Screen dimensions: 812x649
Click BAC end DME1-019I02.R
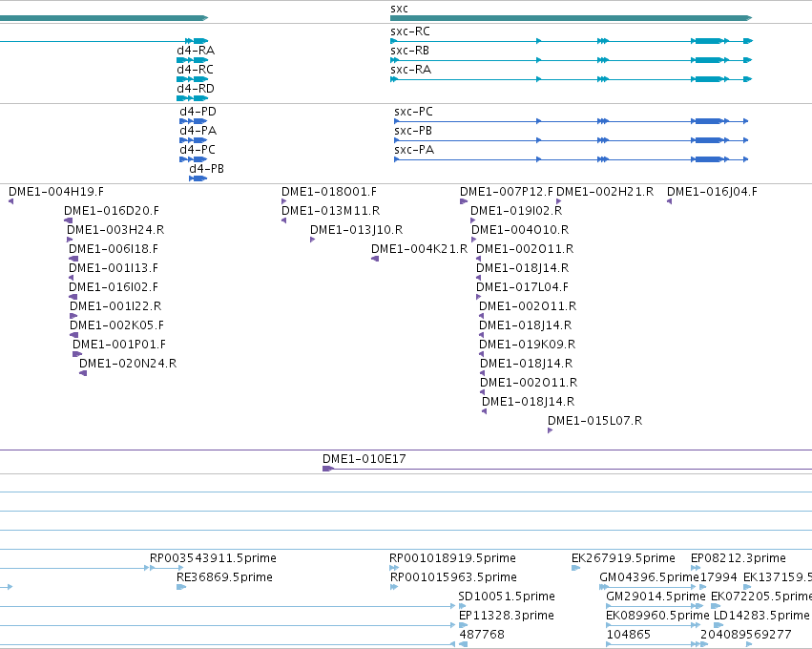coord(516,211)
